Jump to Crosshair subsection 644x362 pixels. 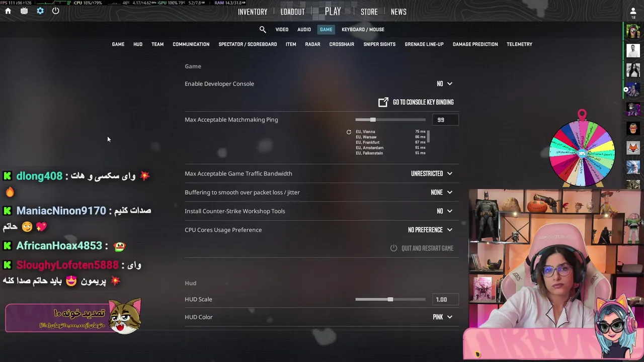tap(342, 44)
